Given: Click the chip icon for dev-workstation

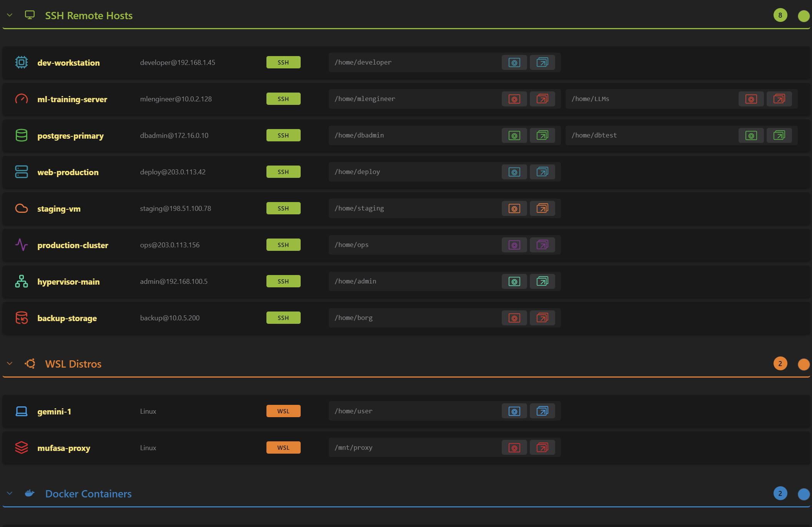Looking at the screenshot, I should 22,62.
